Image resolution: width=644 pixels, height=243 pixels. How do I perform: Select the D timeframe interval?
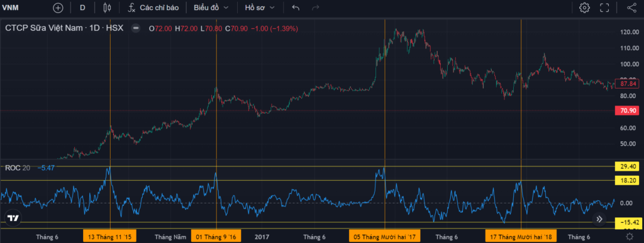[x=82, y=8]
